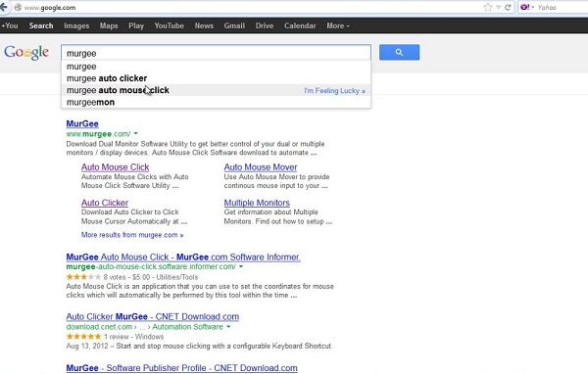Open Maps in the Google bar
The width and height of the screenshot is (588, 374).
coord(109,25)
